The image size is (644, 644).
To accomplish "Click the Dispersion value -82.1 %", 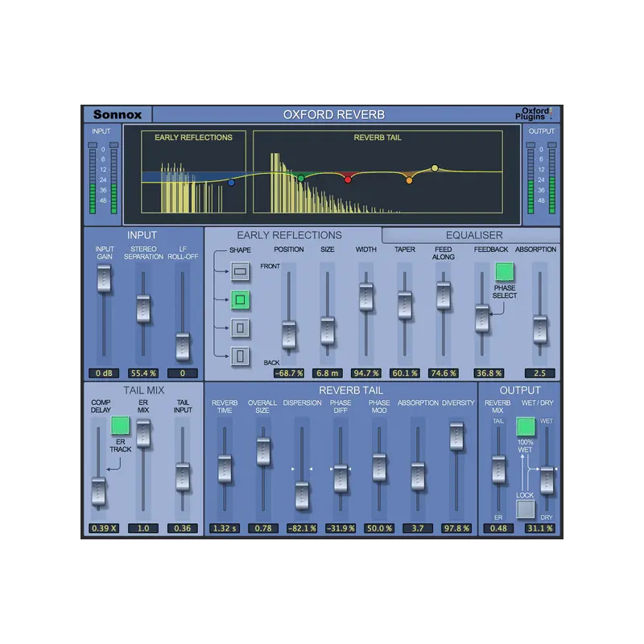I will [x=302, y=529].
